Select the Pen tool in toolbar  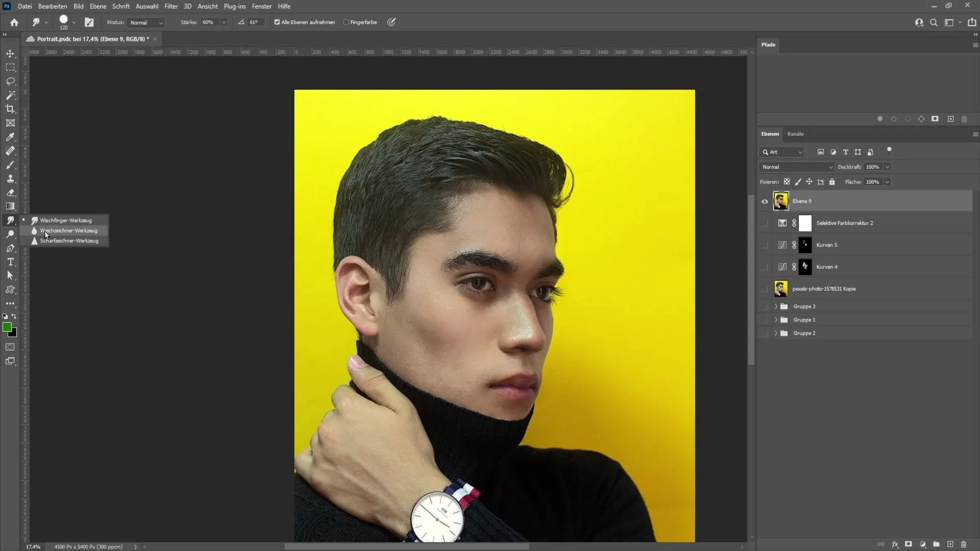point(10,248)
